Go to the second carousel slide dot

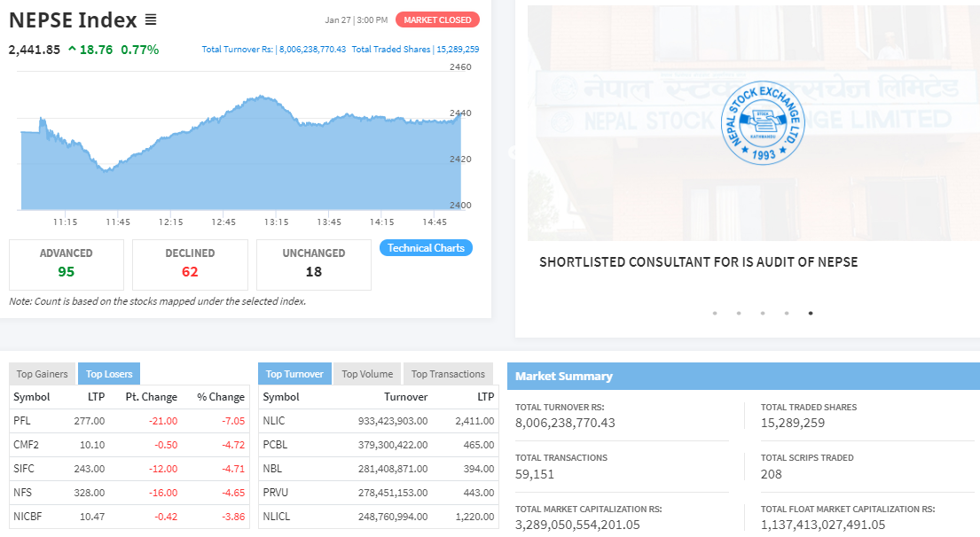tap(739, 313)
